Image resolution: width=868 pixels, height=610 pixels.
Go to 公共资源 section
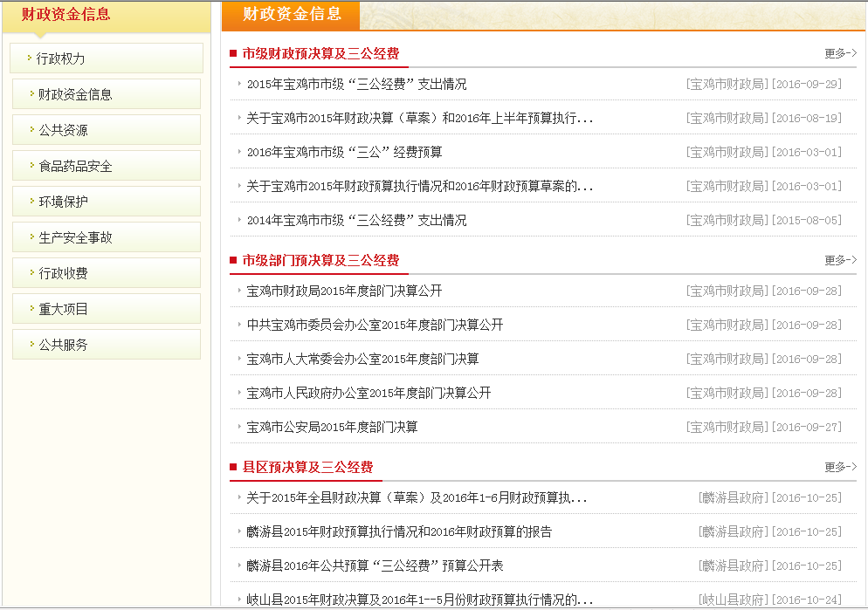(63, 130)
